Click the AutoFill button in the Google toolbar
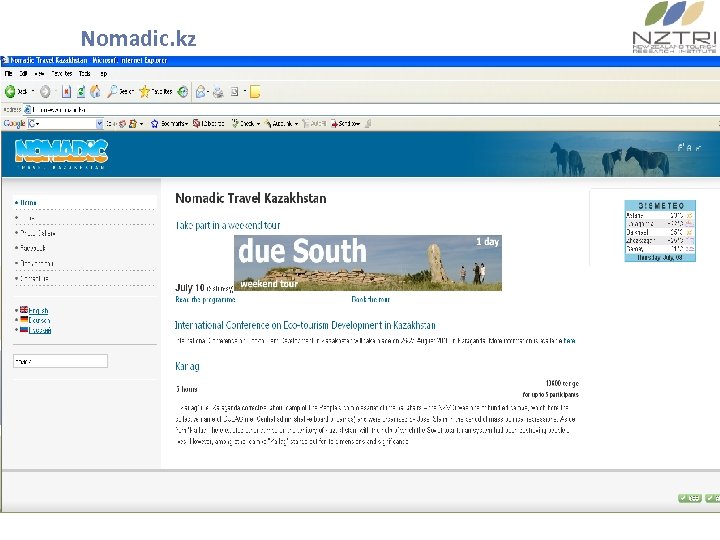This screenshot has height=540, width=720. pos(315,124)
